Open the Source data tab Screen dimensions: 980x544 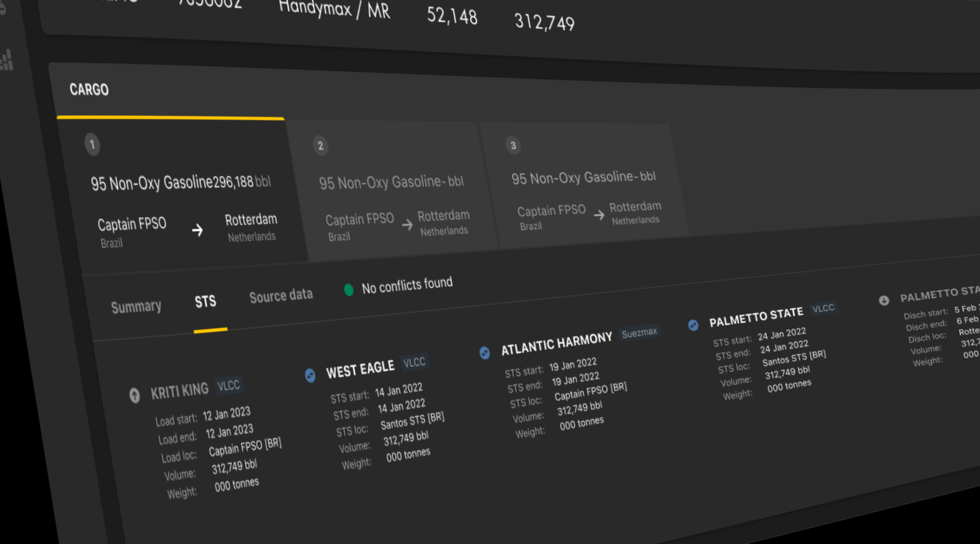pyautogui.click(x=281, y=295)
